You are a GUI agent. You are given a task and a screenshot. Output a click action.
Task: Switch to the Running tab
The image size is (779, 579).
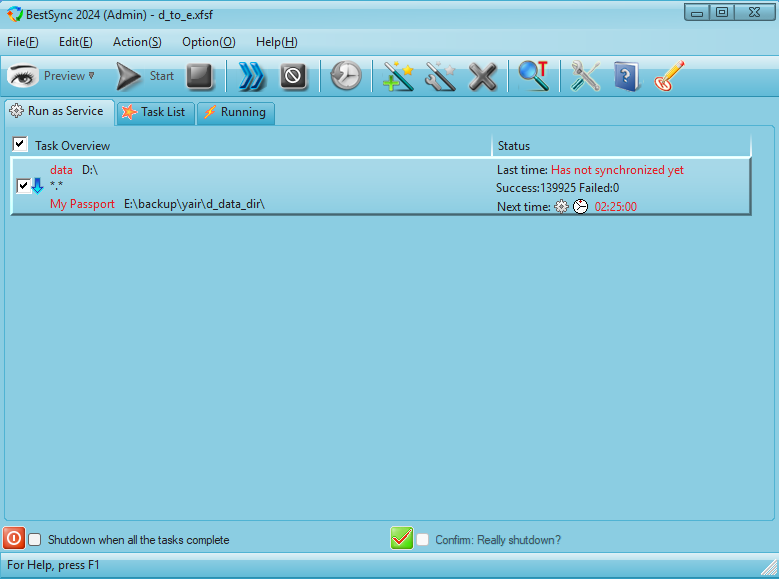click(236, 112)
